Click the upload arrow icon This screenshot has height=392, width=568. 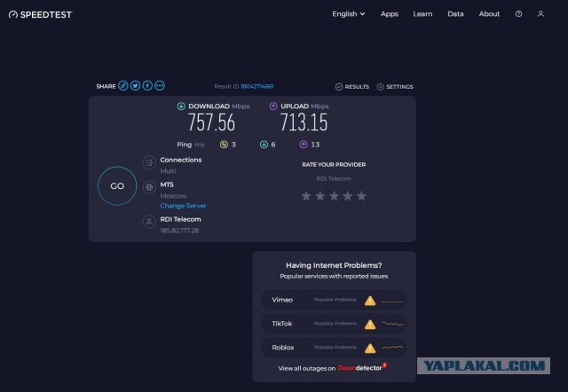pyautogui.click(x=273, y=106)
